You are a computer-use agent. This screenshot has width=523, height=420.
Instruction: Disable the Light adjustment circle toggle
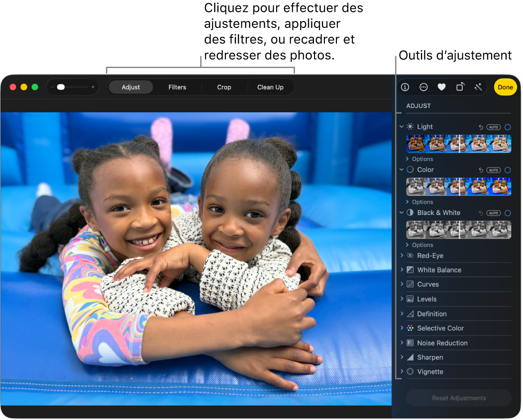coord(507,127)
